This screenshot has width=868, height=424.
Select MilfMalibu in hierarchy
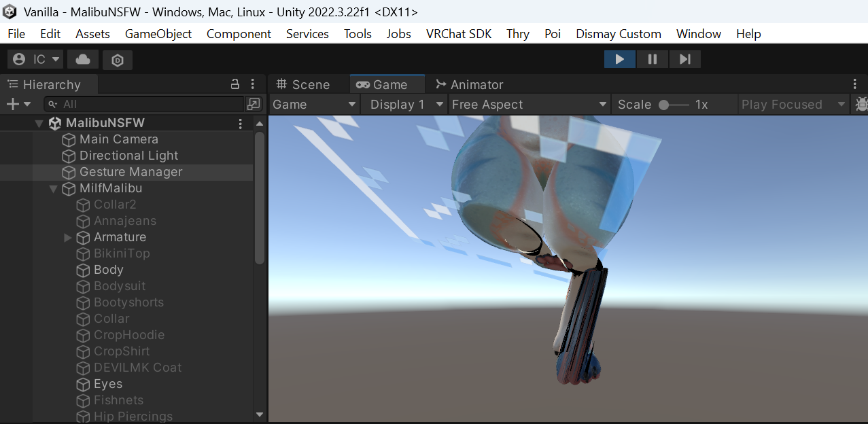click(x=111, y=188)
